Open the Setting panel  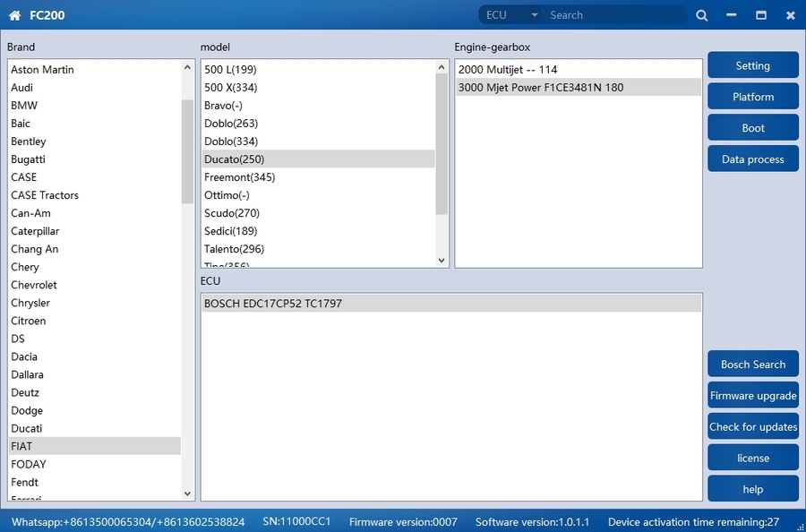pos(752,65)
